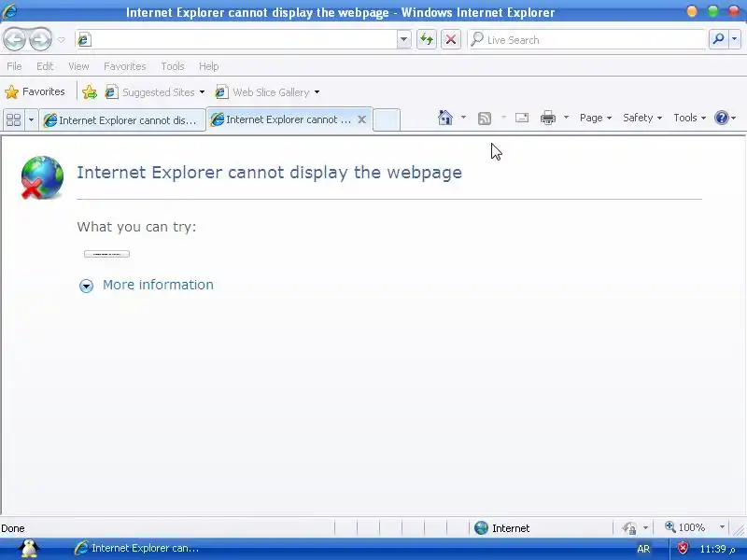Click the 11:39 taskbar clock
Screen dimensions: 747x560
tap(717, 549)
